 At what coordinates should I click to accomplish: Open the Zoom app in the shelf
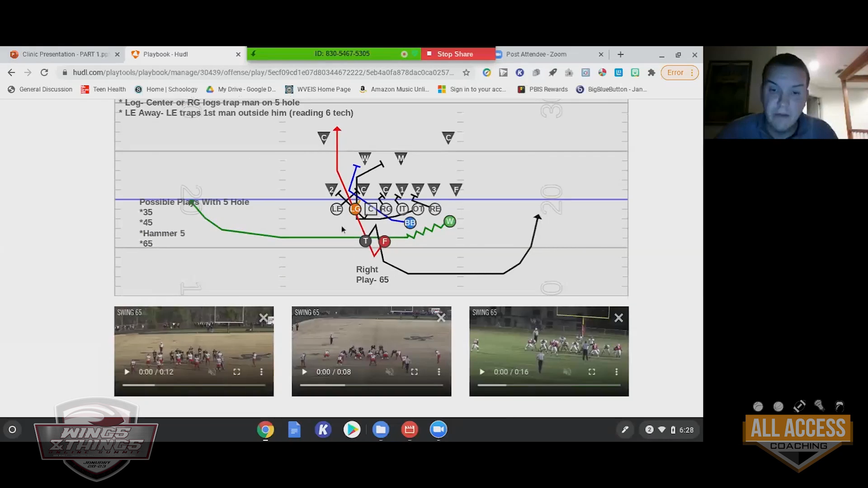click(438, 430)
